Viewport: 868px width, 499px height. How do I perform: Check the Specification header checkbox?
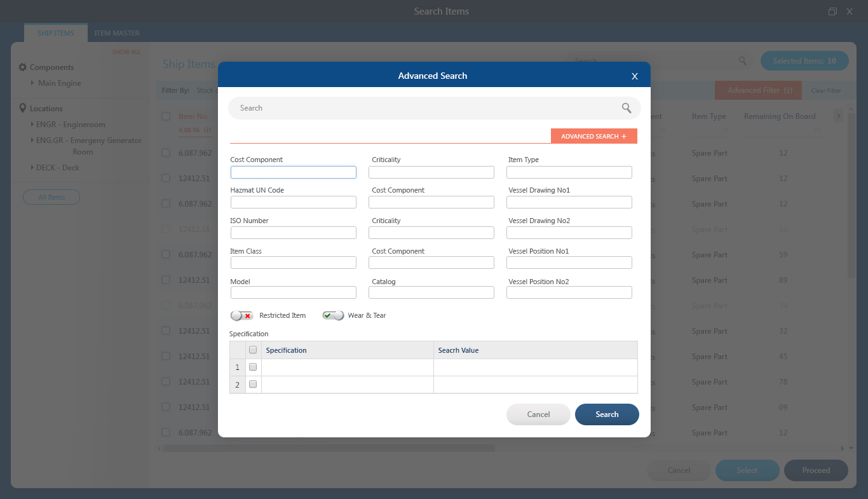click(253, 350)
